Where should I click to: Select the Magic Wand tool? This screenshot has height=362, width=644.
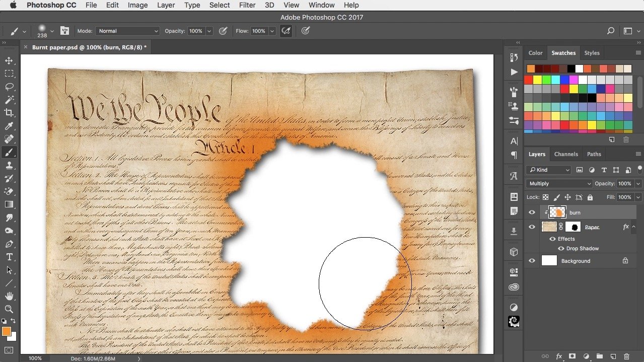point(9,100)
